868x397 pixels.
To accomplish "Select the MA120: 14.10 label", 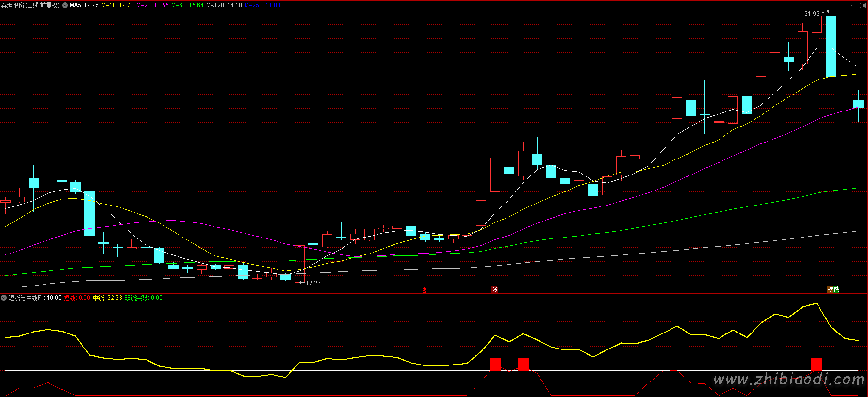I will click(x=224, y=5).
